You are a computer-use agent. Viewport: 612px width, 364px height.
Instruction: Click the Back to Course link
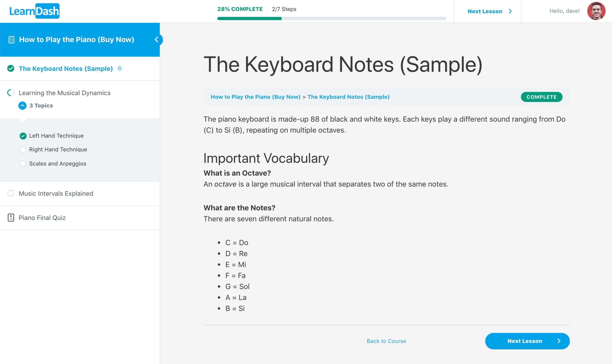tap(386, 341)
